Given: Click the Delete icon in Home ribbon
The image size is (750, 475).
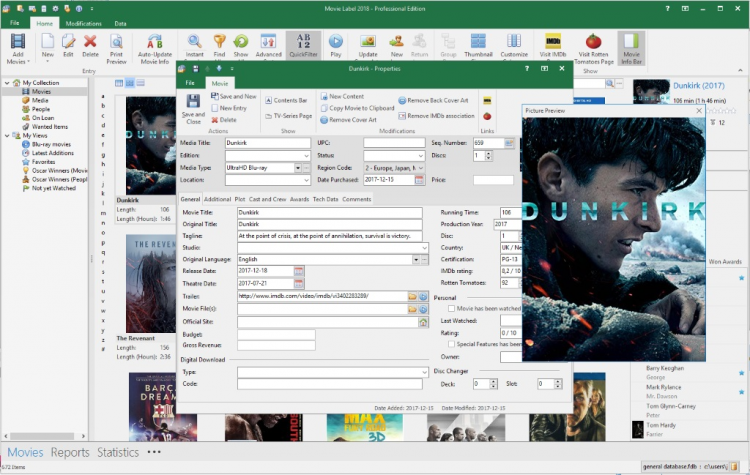Looking at the screenshot, I should coord(91,41).
